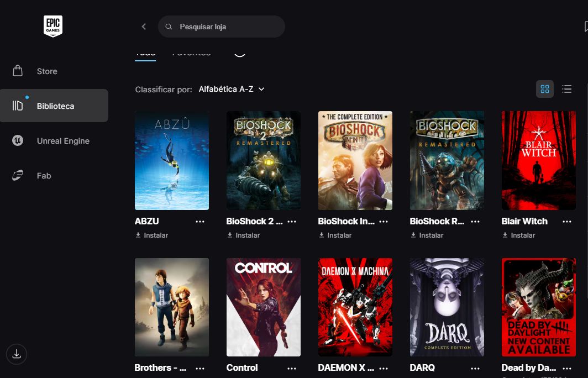Open BioShock Remastered cover art
Screen dimensions: 588x378
click(x=447, y=160)
